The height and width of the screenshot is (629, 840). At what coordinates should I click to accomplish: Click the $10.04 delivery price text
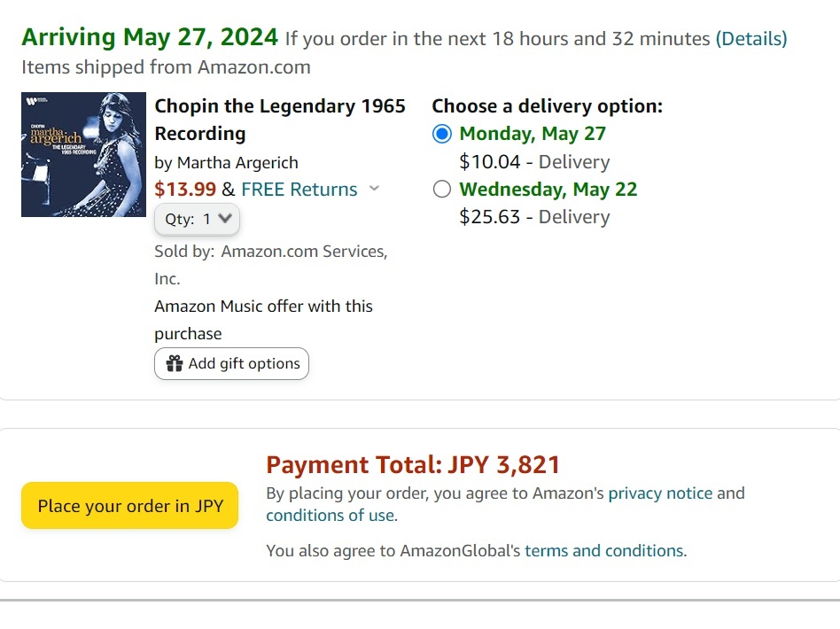coord(489,162)
